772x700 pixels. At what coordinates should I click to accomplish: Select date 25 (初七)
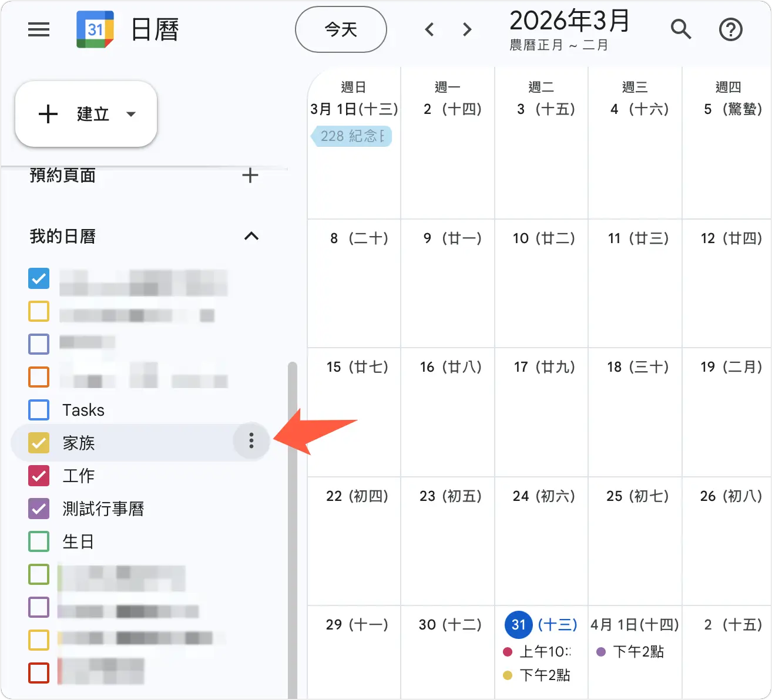[x=638, y=496]
